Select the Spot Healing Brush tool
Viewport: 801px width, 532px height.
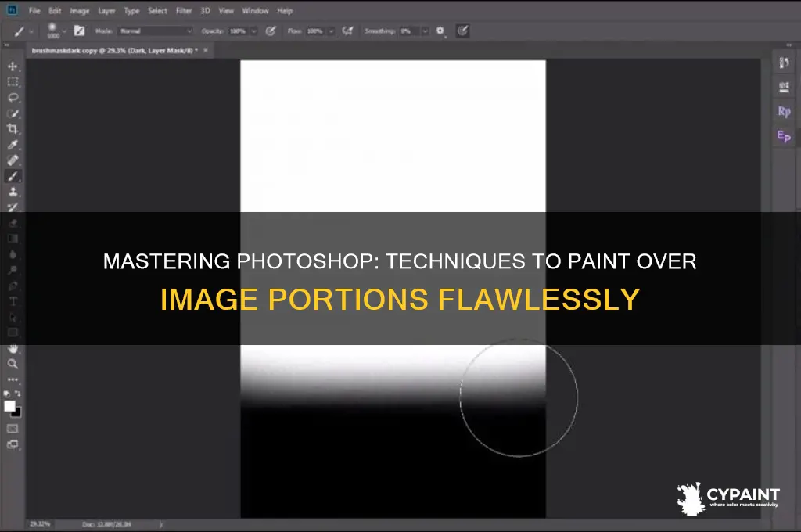pos(13,160)
